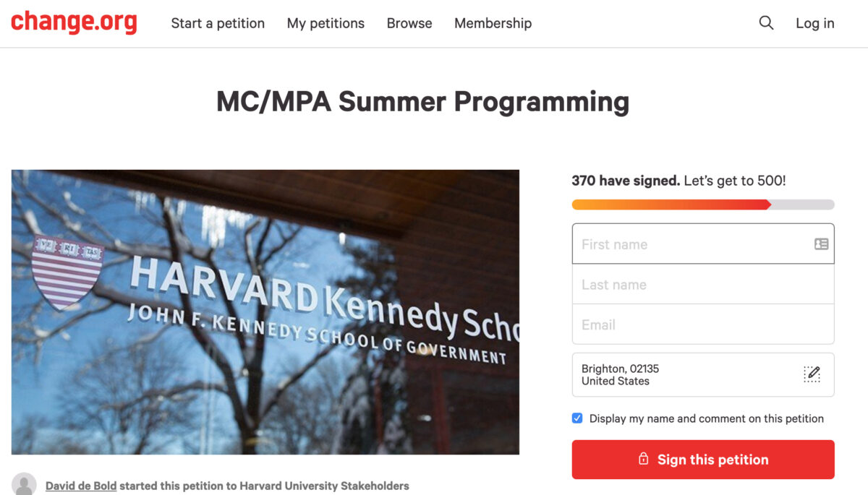Go to My petitions
The width and height of the screenshot is (868, 495).
325,23
